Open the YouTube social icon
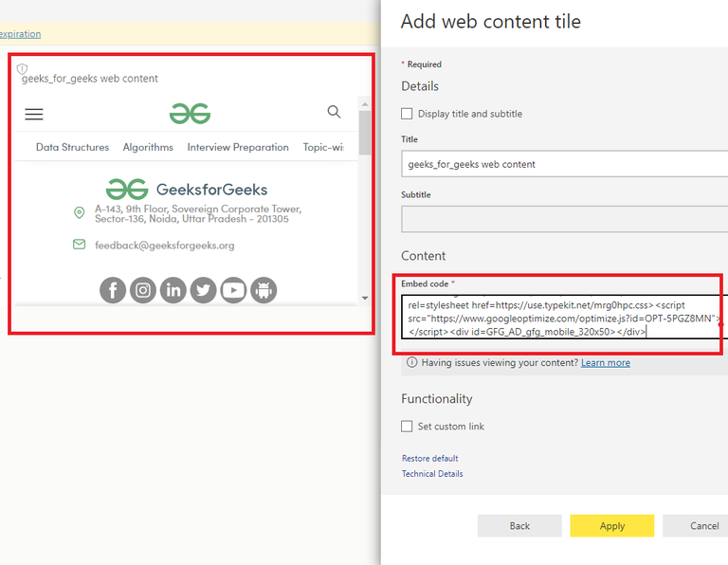The height and width of the screenshot is (565, 728). 233,290
